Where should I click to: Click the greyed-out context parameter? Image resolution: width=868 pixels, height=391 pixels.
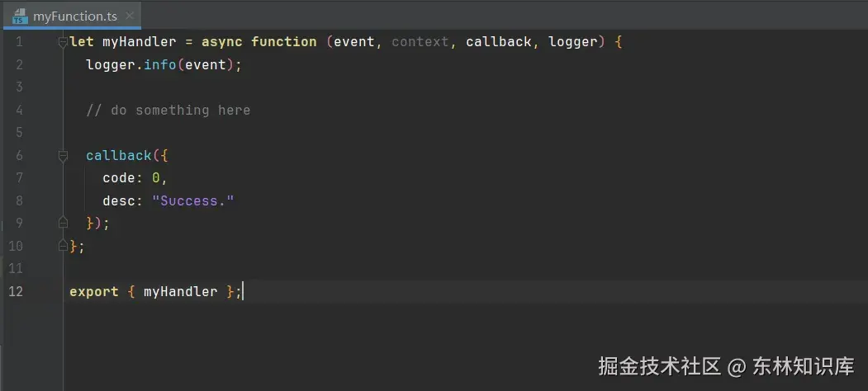point(420,42)
